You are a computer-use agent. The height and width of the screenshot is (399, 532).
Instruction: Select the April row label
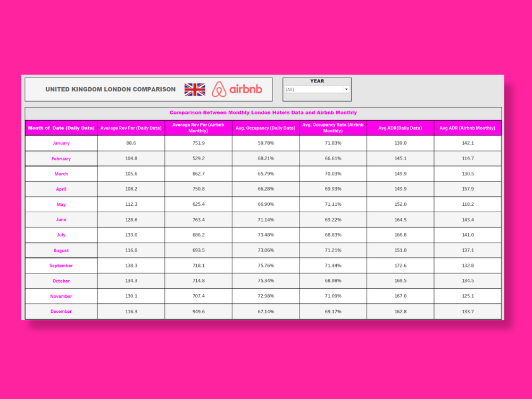click(61, 189)
